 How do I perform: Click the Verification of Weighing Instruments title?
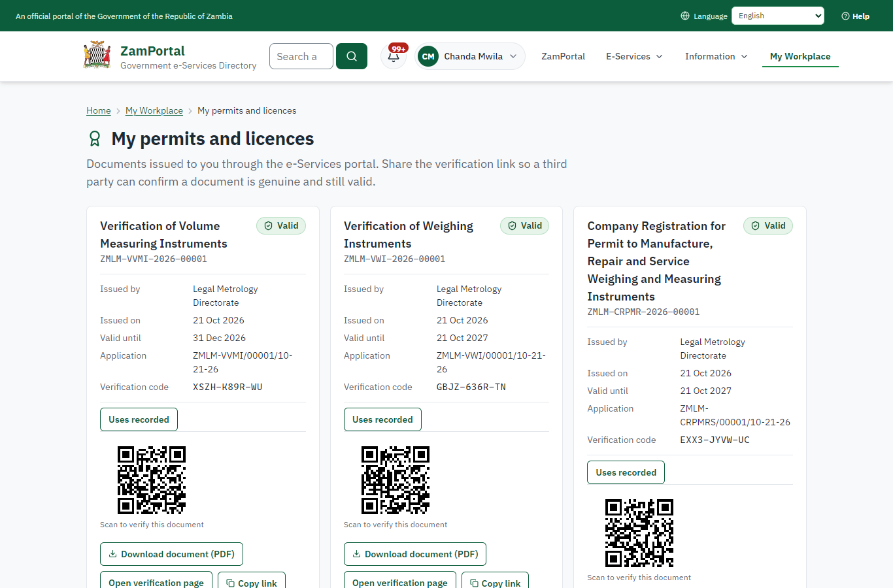409,235
